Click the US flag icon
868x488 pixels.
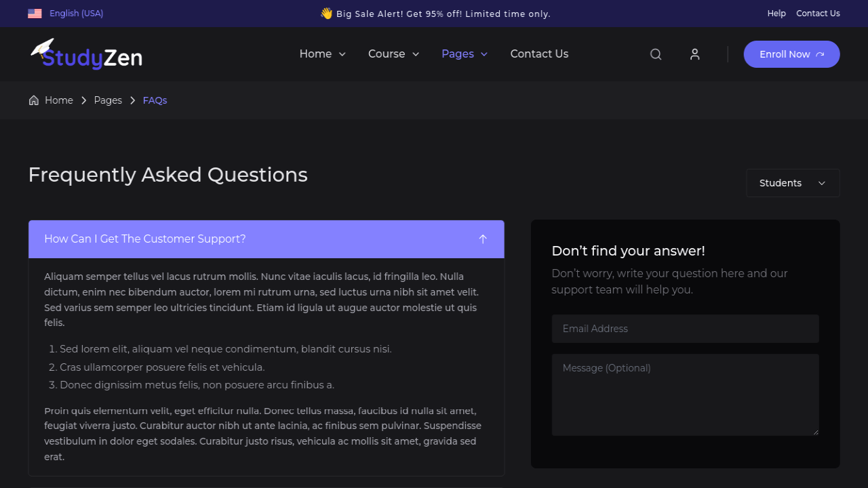pos(35,14)
